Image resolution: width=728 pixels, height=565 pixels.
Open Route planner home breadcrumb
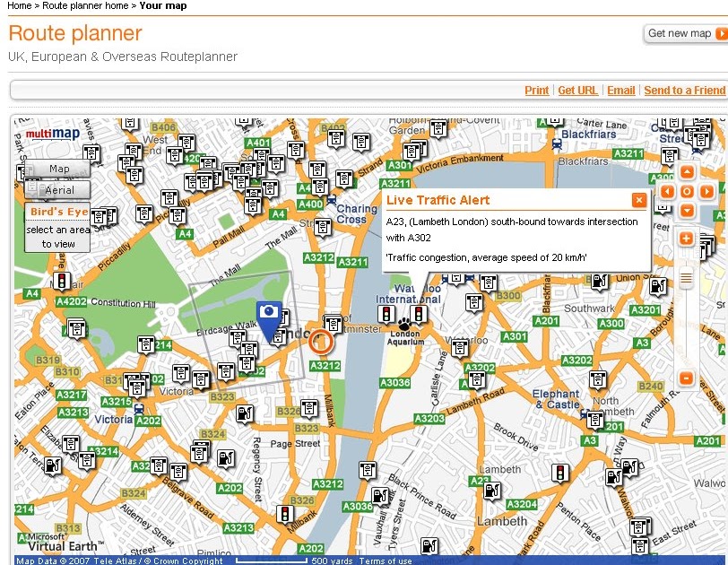point(85,5)
